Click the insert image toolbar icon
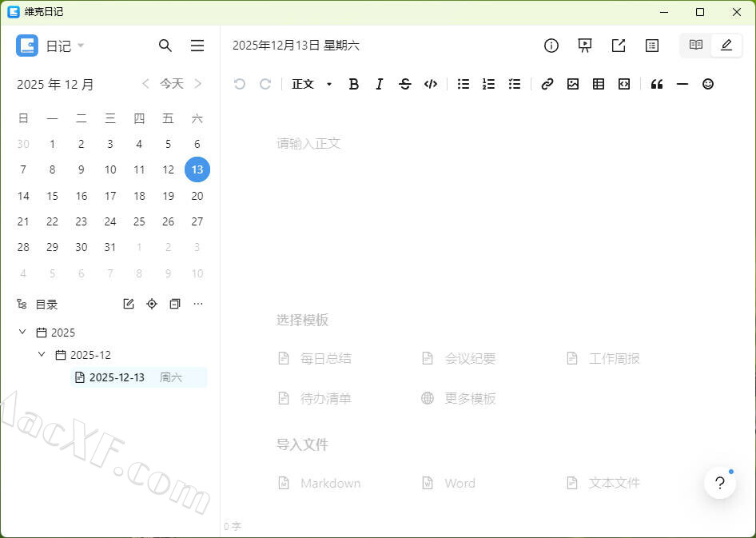Screen dimensions: 756x538 (573, 84)
